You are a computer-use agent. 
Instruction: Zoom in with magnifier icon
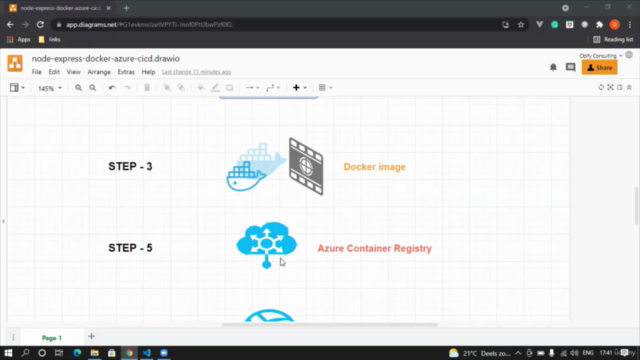click(78, 88)
